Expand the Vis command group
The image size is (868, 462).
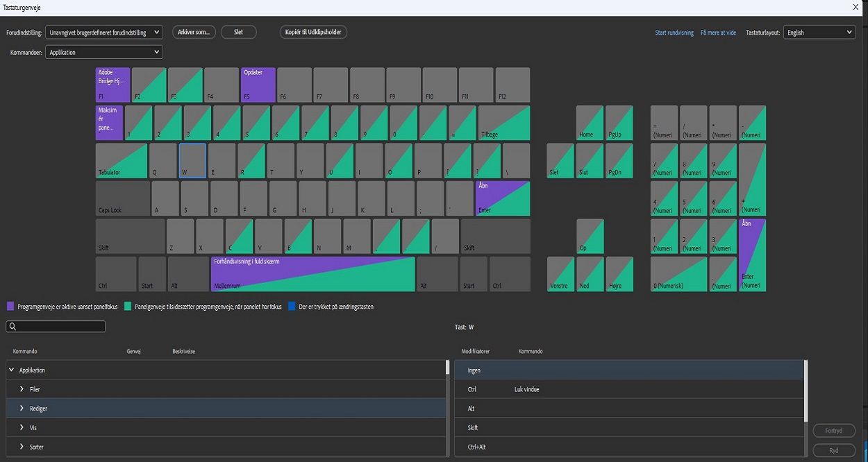point(22,427)
